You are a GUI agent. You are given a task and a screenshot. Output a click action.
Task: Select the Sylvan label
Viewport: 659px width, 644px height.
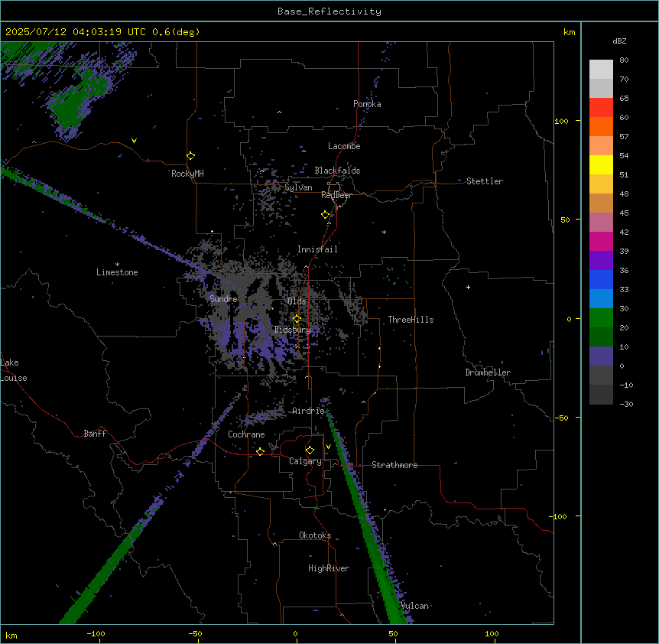pos(298,187)
